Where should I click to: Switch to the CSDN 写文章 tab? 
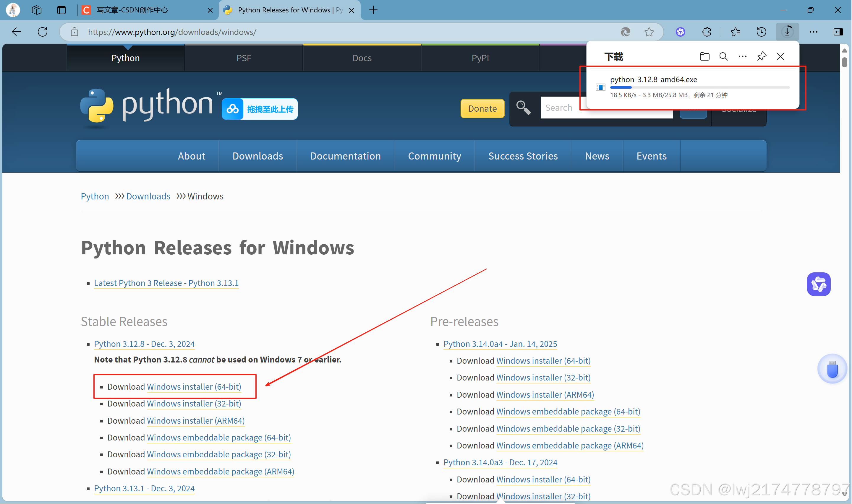[x=132, y=10]
